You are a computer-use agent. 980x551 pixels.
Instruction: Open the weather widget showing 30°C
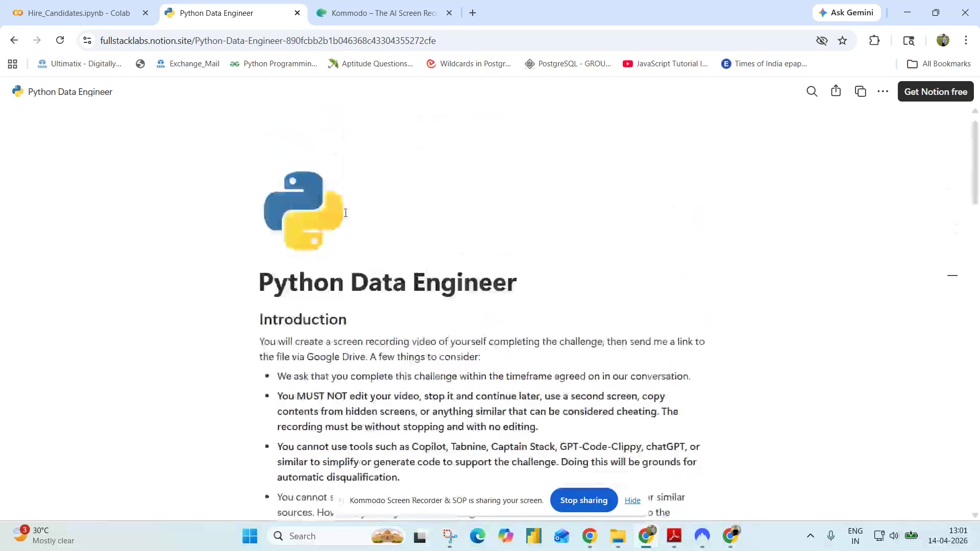[x=44, y=536]
